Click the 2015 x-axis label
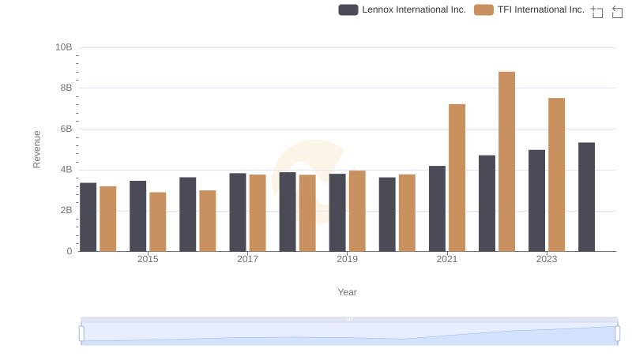The image size is (632, 364). coord(148,259)
